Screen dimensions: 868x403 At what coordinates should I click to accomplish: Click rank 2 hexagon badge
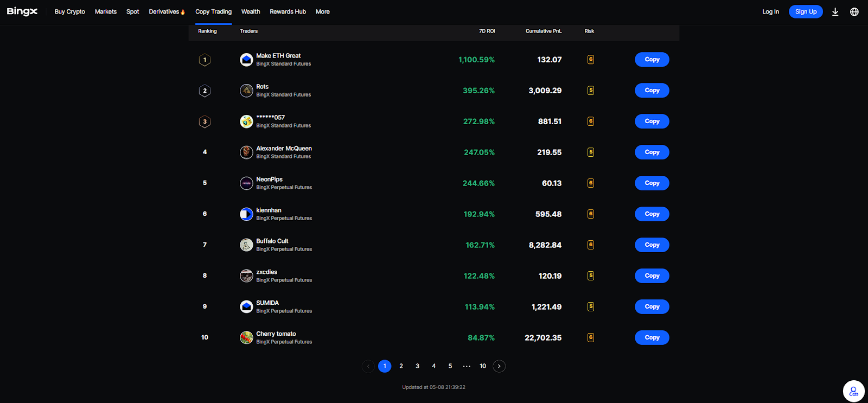(x=205, y=91)
